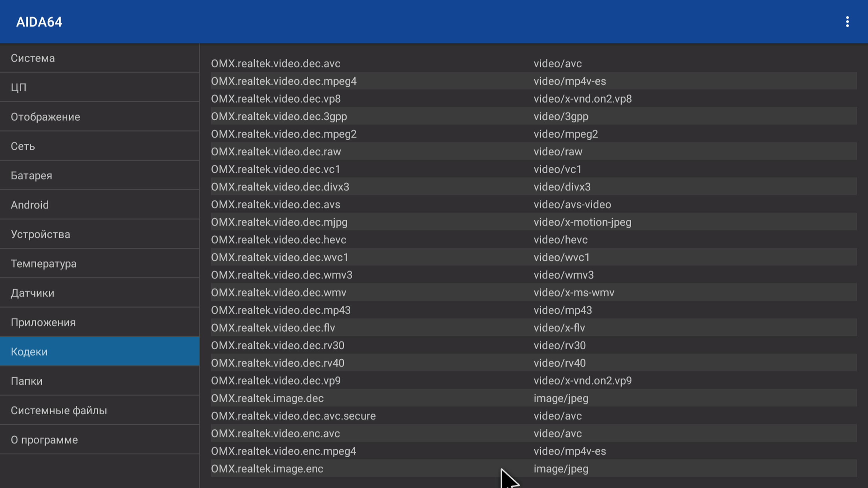Viewport: 868px width, 488px height.
Task: Open the Папки section
Action: click(100, 380)
